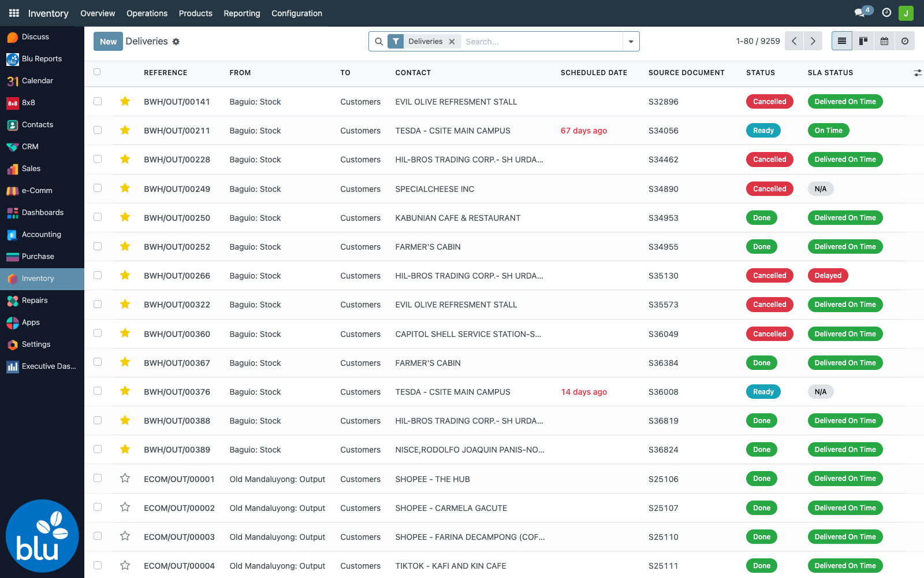Screen dimensions: 924x578
Task: Open e-Comm app in sidebar
Action: point(42,190)
